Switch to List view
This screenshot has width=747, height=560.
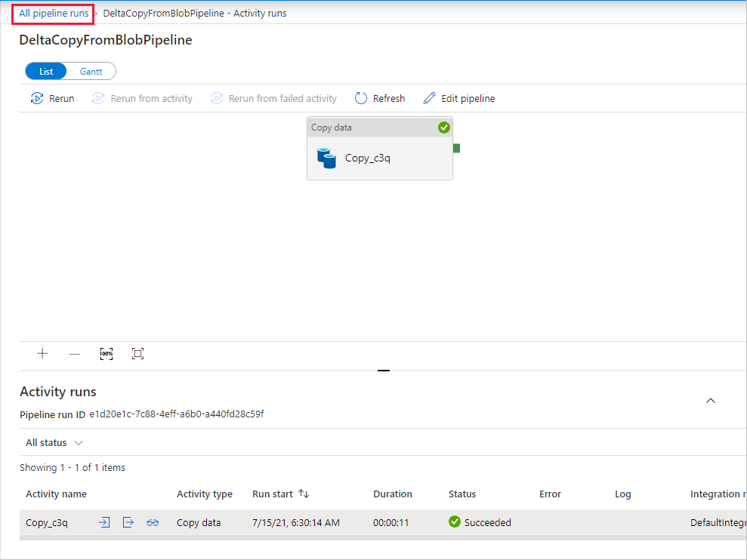(x=46, y=72)
